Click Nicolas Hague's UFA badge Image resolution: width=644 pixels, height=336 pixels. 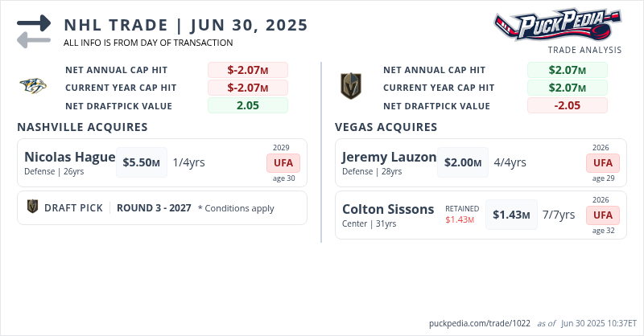pyautogui.click(x=284, y=162)
